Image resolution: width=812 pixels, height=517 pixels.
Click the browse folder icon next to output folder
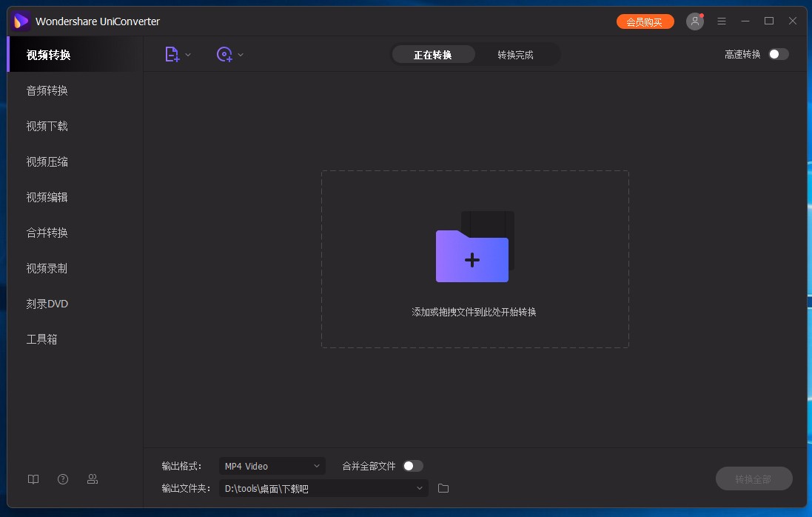[x=443, y=488]
